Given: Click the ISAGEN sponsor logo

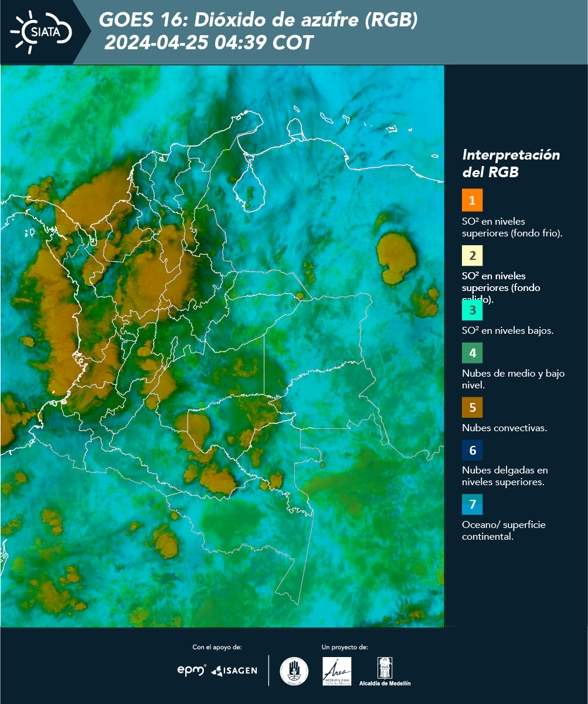Looking at the screenshot, I should [234, 671].
